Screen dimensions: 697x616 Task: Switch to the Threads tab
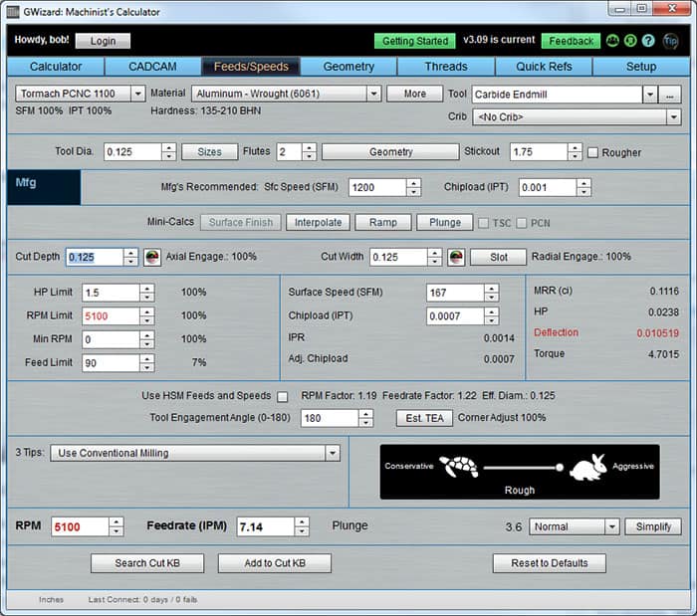pos(445,67)
